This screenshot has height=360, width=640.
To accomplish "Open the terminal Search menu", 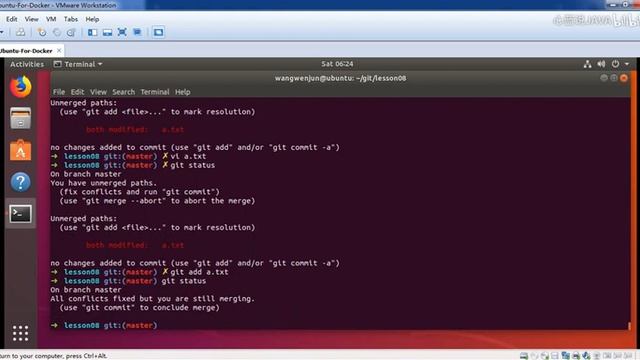I will (123, 92).
